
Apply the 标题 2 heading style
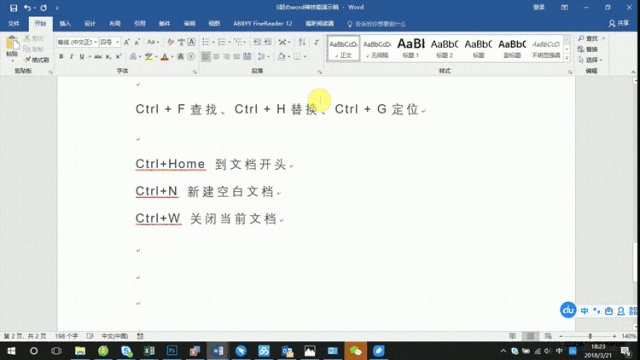[444, 48]
